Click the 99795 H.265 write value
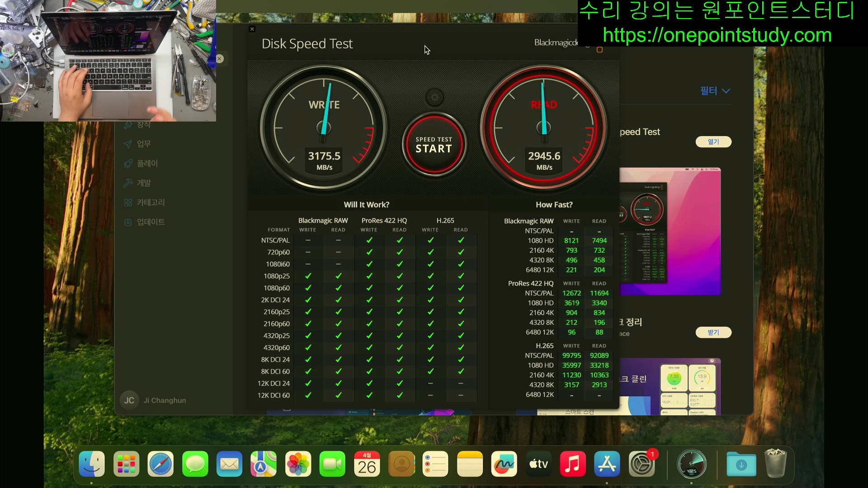The height and width of the screenshot is (488, 868). tap(571, 356)
